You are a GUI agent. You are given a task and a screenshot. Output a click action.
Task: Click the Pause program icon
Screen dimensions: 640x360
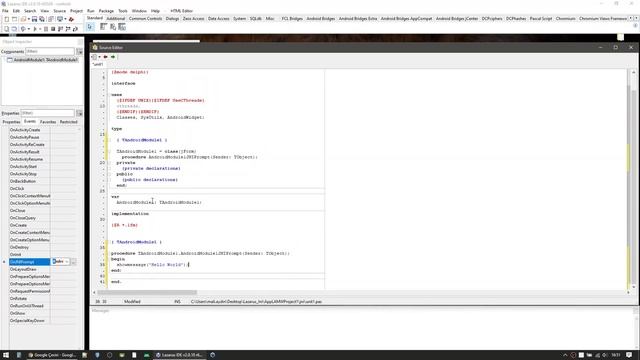(46, 29)
